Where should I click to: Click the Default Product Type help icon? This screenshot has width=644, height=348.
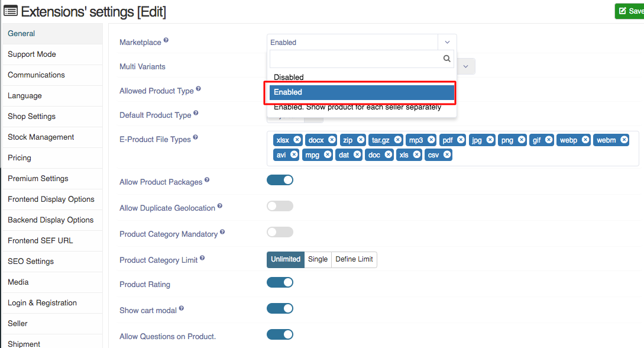196,112
